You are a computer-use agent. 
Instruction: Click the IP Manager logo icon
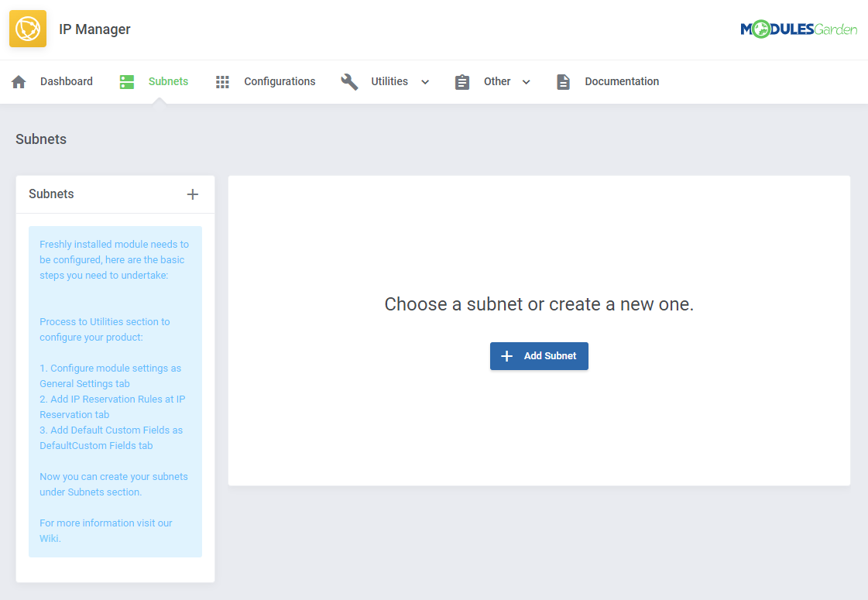point(28,29)
